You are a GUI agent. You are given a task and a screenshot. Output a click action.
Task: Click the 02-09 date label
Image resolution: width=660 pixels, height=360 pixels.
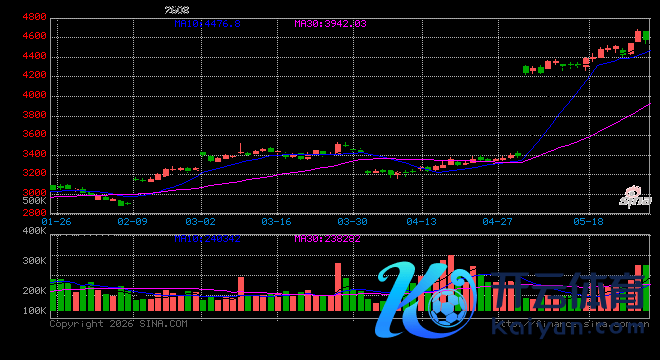133,221
